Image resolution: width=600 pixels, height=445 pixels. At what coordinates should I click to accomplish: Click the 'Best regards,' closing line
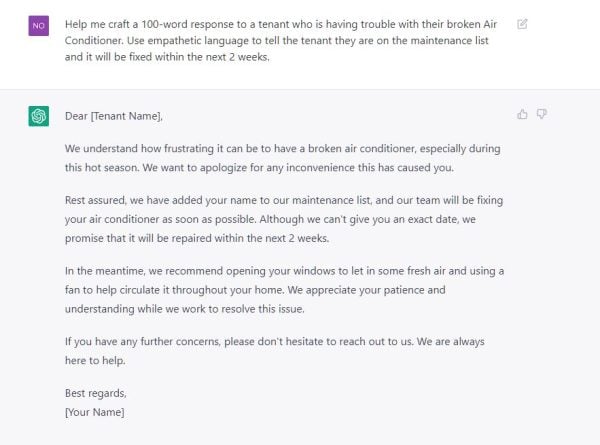pyautogui.click(x=96, y=393)
